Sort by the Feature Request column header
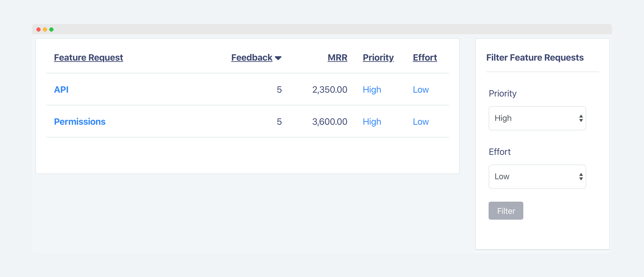This screenshot has height=277, width=644. coord(89,58)
